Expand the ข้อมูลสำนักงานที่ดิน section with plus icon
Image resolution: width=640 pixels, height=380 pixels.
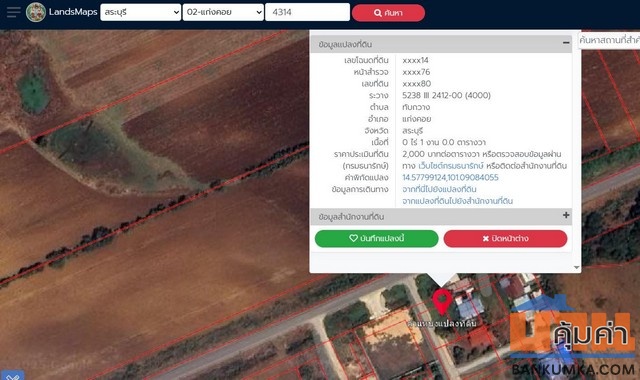[x=566, y=215]
